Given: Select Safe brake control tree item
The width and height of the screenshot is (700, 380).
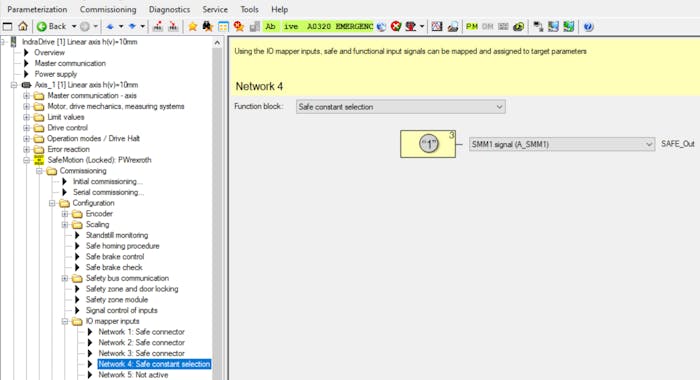Looking at the screenshot, I should click(x=115, y=257).
